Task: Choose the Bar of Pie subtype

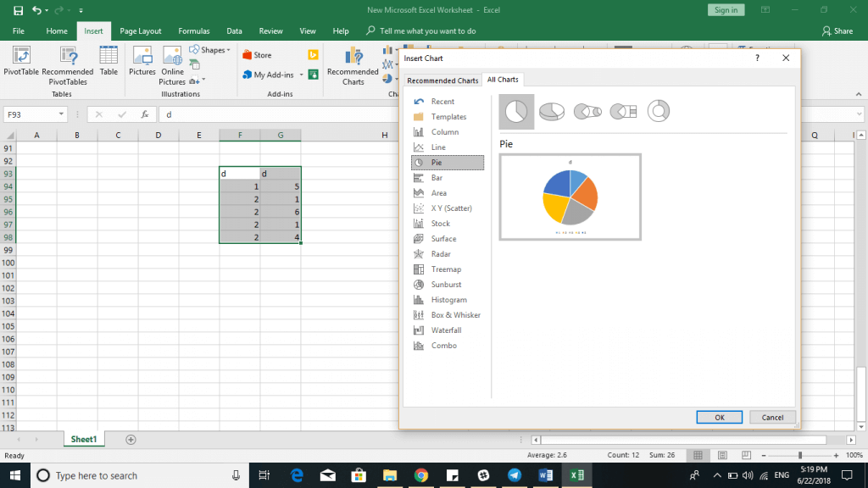Action: click(x=623, y=111)
